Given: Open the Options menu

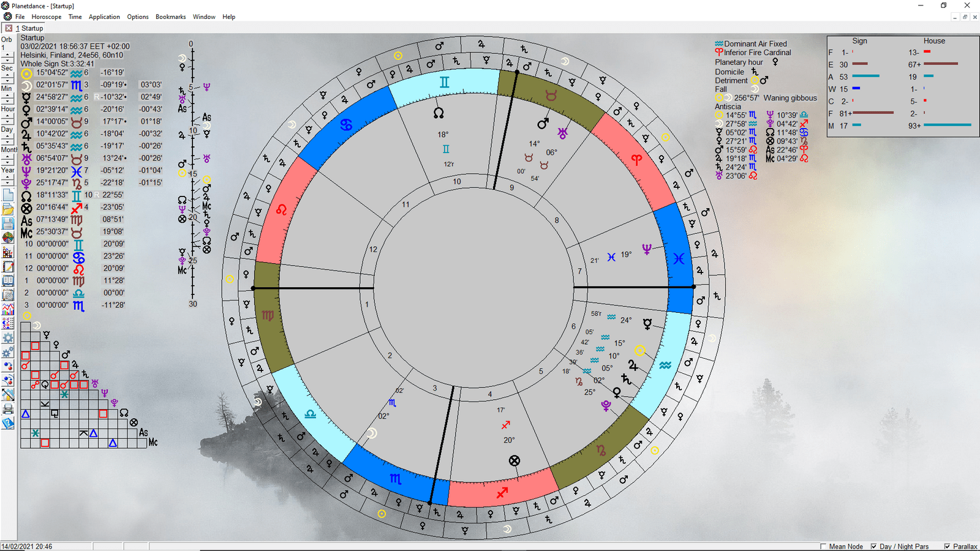Looking at the screenshot, I should (138, 17).
